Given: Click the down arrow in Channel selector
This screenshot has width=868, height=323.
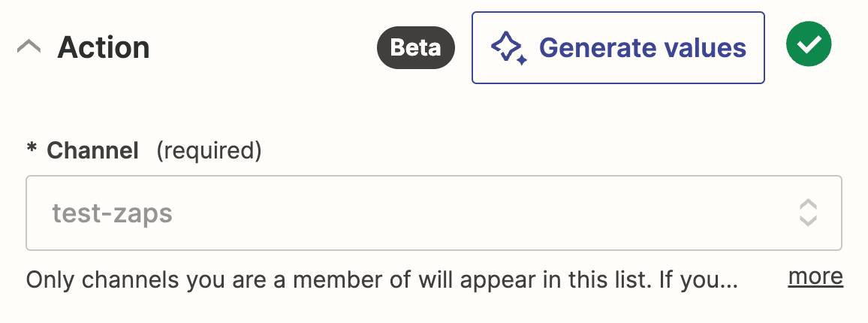Looking at the screenshot, I should coord(807,221).
